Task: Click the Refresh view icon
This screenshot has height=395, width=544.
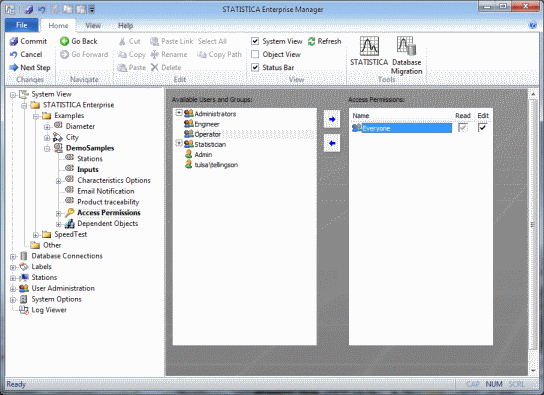Action: click(x=312, y=41)
